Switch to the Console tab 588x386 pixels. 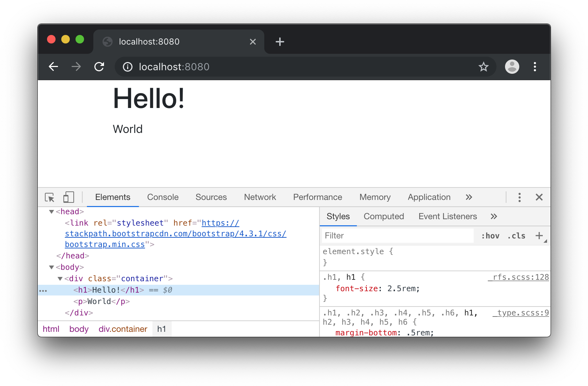[163, 197]
